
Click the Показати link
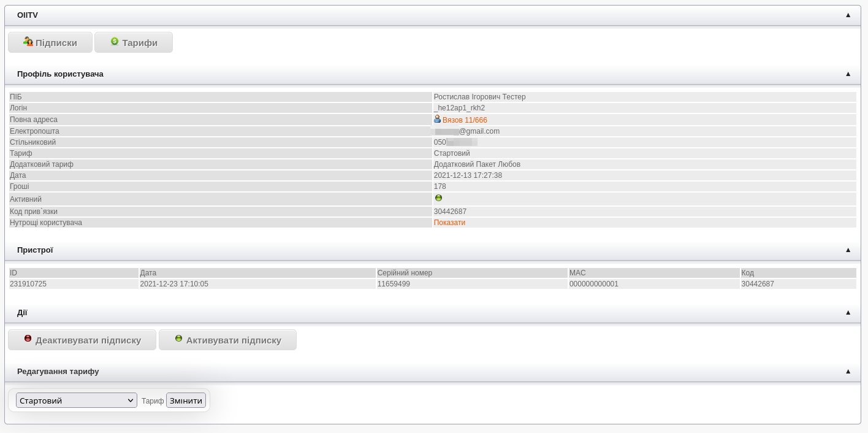(449, 223)
